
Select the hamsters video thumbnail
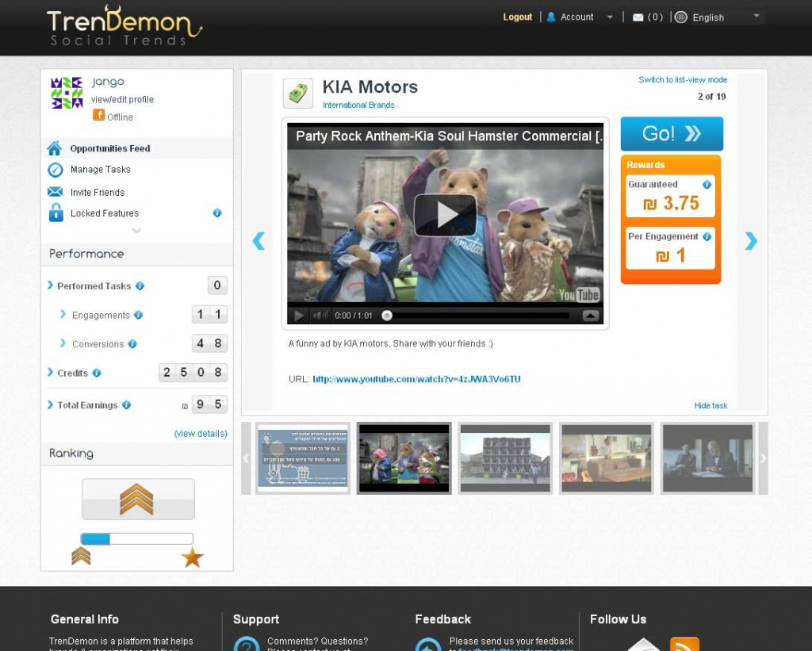(x=404, y=458)
